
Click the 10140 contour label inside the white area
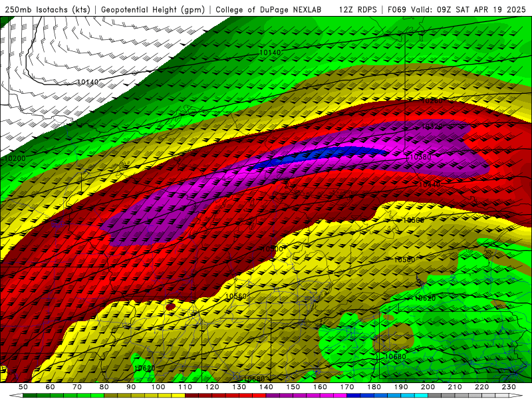[x=88, y=82]
